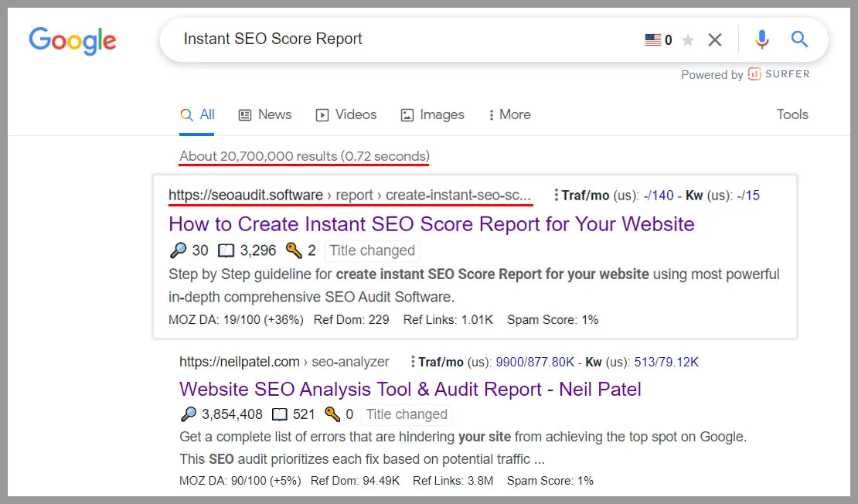
Task: Click the Surfer logo icon
Action: tap(754, 74)
